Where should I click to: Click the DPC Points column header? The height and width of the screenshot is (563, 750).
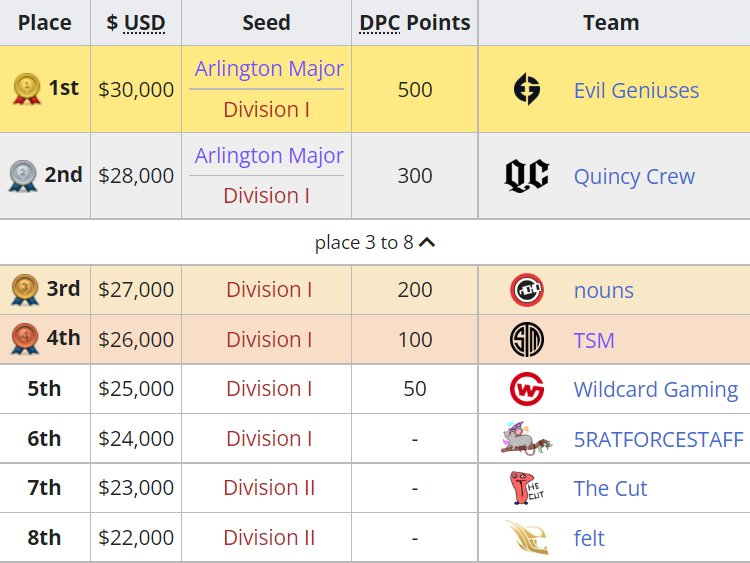tap(414, 23)
